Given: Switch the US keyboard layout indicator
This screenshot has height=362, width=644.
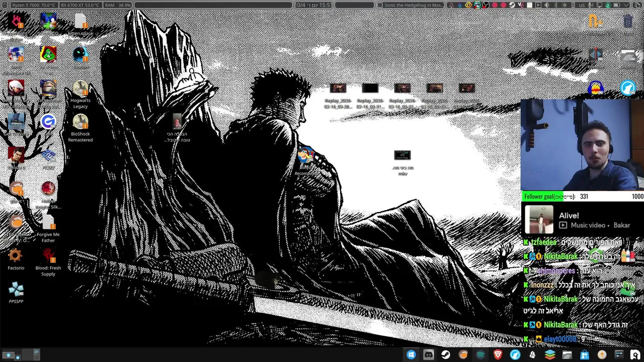Looking at the screenshot, I should (x=582, y=5).
